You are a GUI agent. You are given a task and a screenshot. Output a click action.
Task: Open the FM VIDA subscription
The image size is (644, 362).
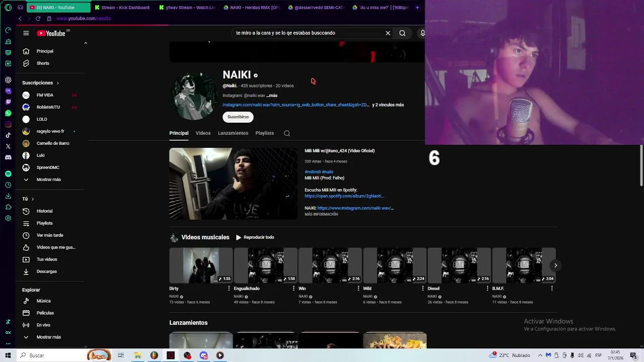(x=45, y=95)
